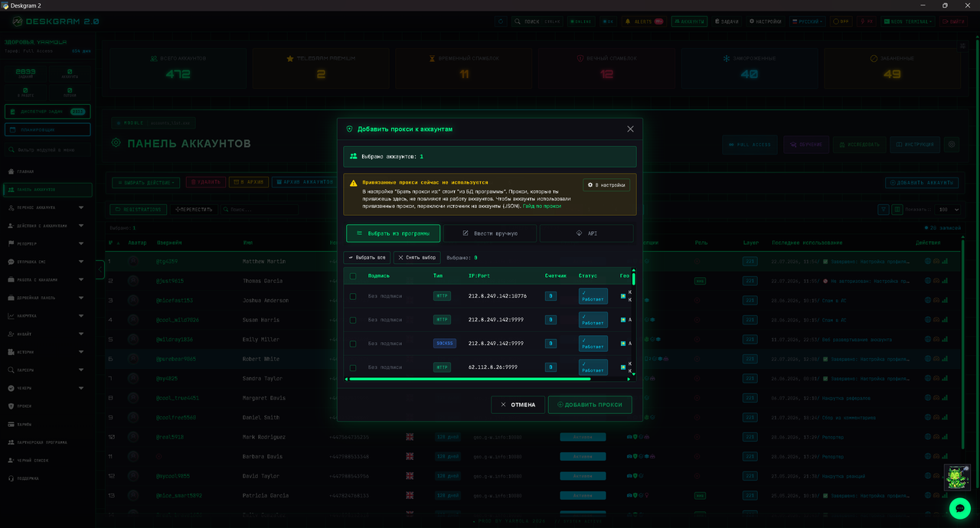This screenshot has width=980, height=528.
Task: Open the Поиск search box in top bar
Action: 537,21
